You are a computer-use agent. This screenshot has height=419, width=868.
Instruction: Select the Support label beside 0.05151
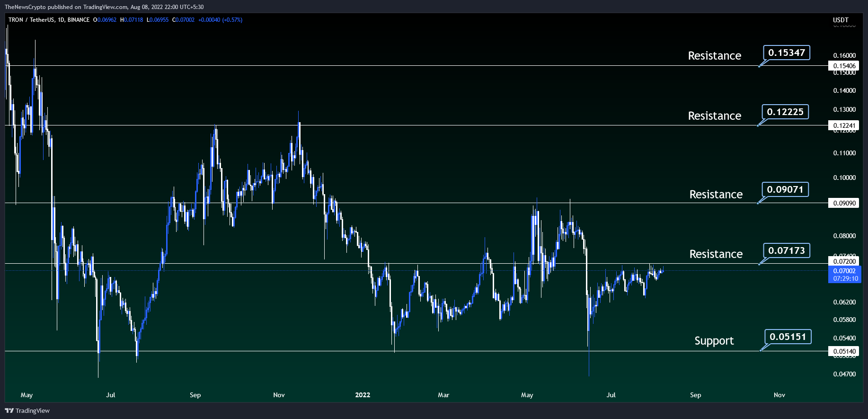pos(714,341)
